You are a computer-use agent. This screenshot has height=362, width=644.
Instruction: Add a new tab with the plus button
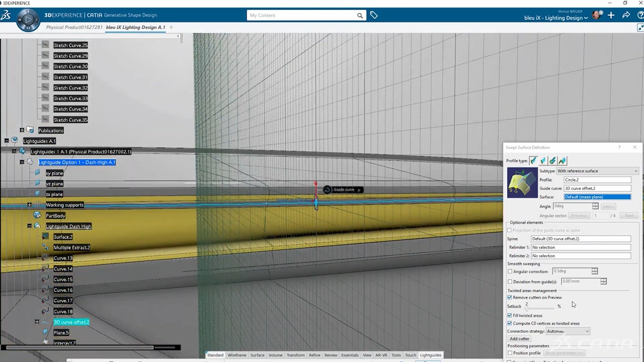pyautogui.click(x=171, y=27)
